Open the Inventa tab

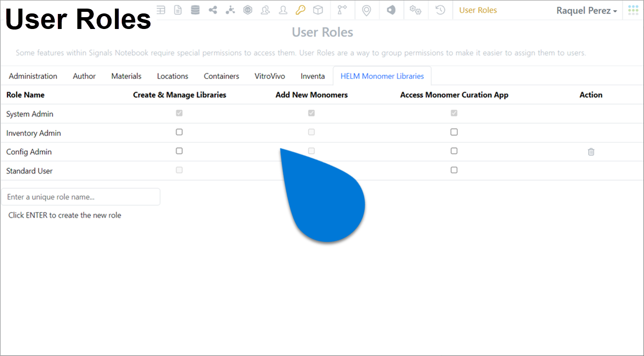pos(313,76)
